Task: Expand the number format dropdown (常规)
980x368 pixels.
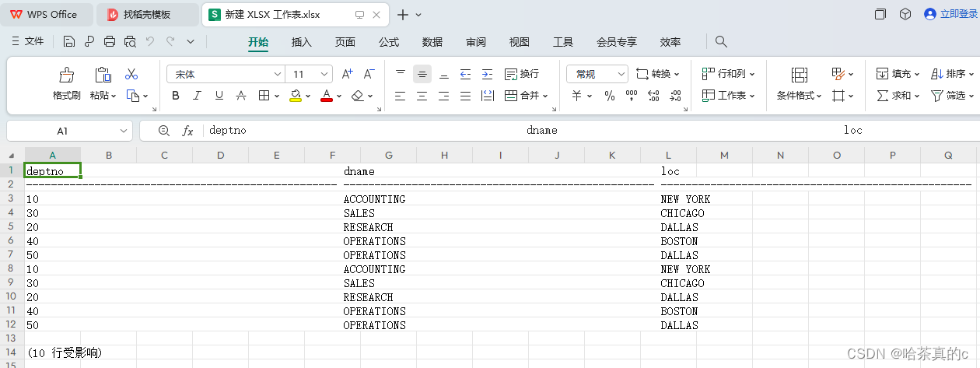Action: tap(621, 74)
